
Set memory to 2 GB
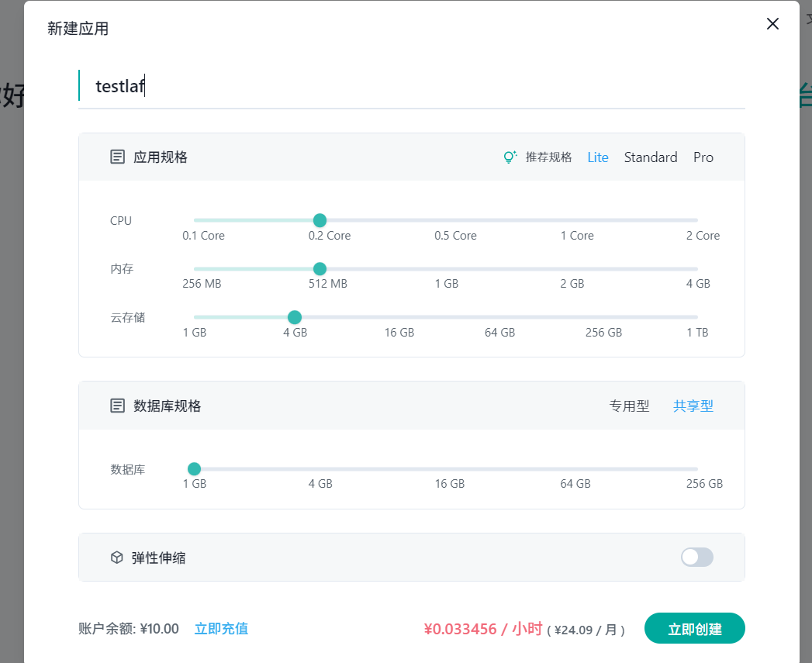pos(572,284)
